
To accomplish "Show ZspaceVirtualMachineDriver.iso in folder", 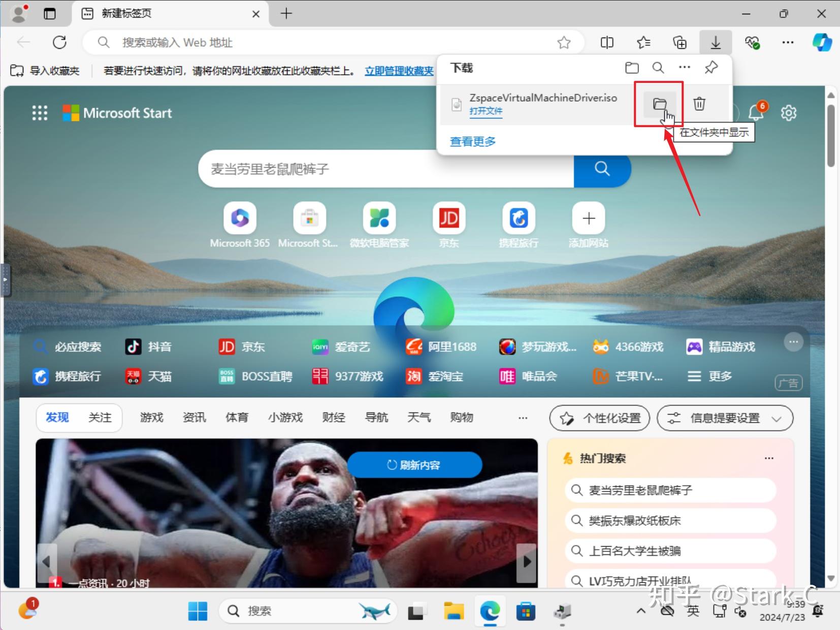I will point(659,104).
